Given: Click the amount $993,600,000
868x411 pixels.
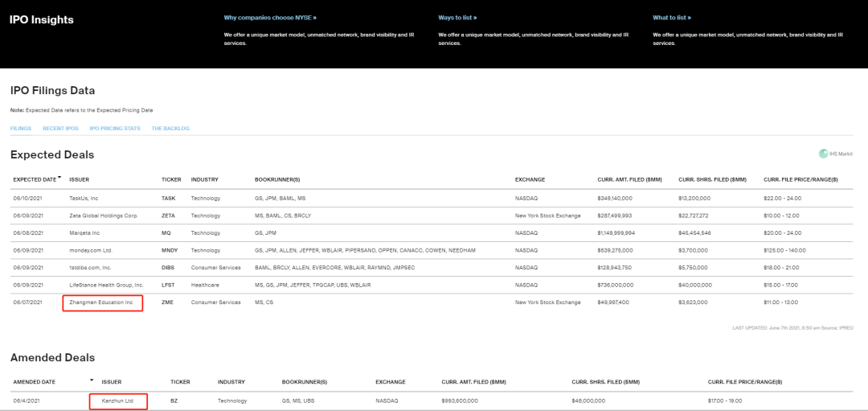Looking at the screenshot, I should tap(460, 401).
